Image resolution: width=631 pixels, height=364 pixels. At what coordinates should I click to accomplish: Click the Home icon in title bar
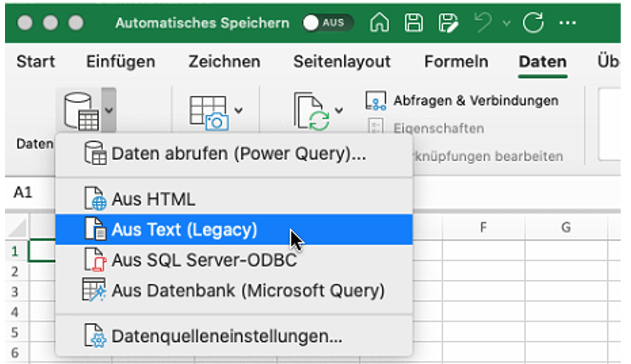point(380,23)
